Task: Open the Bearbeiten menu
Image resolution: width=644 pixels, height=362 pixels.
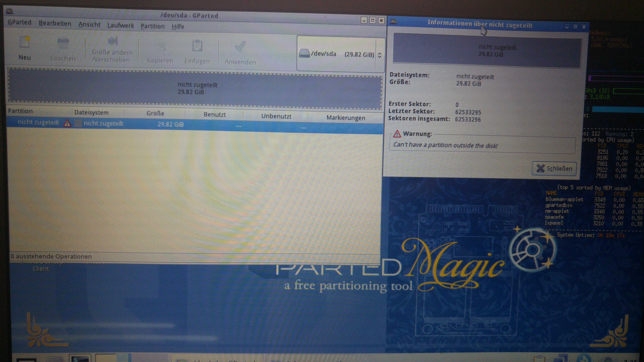Action: click(x=55, y=23)
